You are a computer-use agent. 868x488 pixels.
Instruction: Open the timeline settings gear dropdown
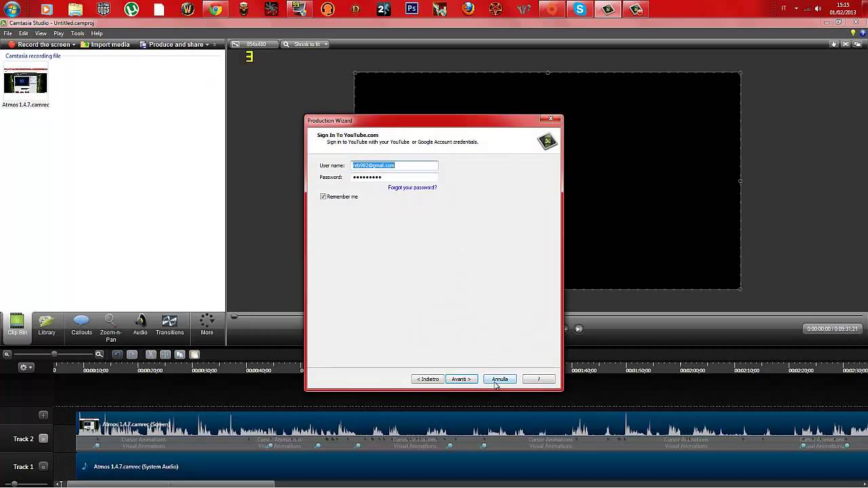pos(26,367)
